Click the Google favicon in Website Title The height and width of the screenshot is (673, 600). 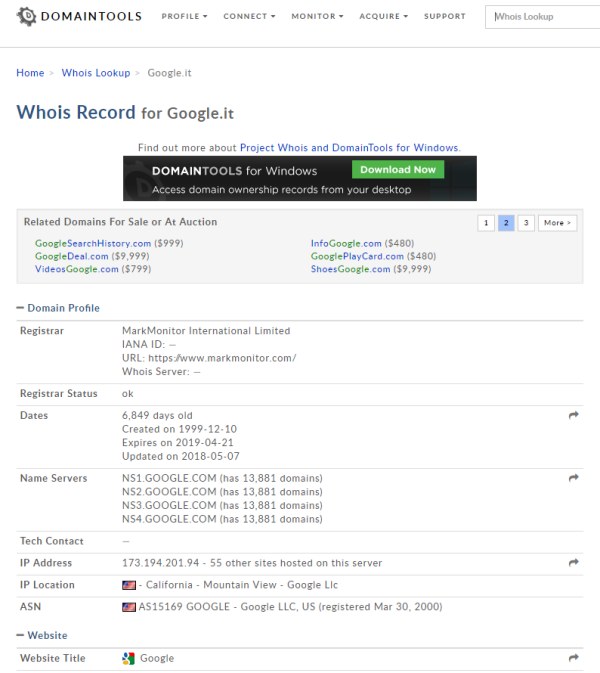coord(128,658)
